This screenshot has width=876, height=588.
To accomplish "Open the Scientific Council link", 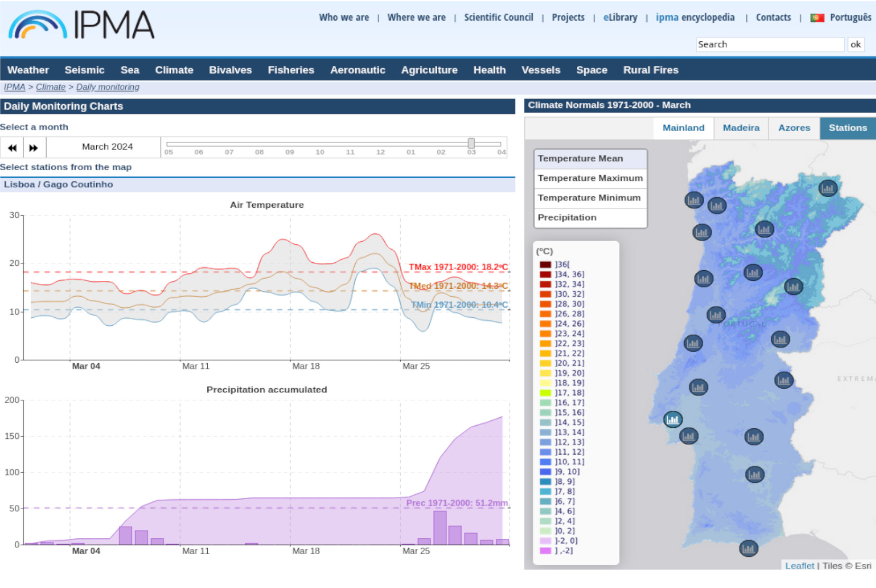I will point(499,17).
